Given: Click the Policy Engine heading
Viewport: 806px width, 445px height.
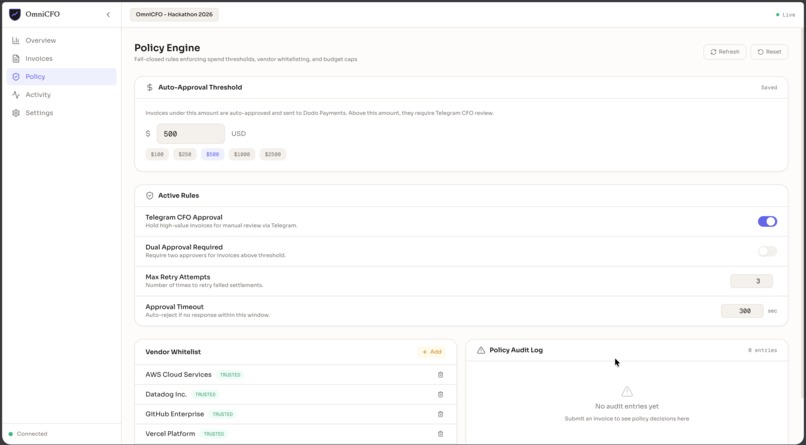Looking at the screenshot, I should 167,48.
